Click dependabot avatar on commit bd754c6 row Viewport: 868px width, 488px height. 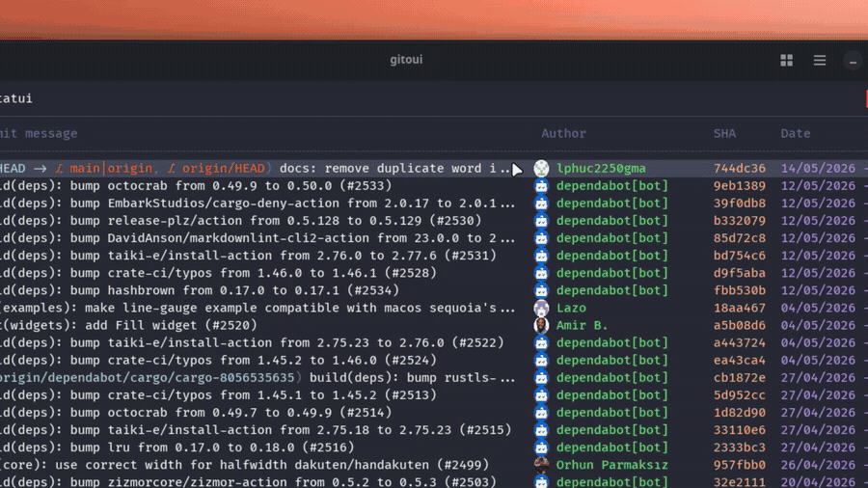tap(541, 256)
